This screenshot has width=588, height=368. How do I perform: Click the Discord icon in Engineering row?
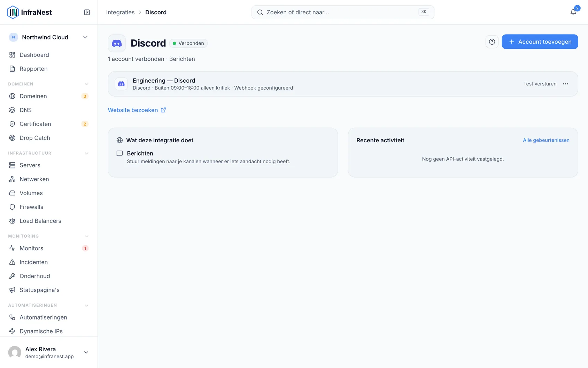tap(121, 84)
